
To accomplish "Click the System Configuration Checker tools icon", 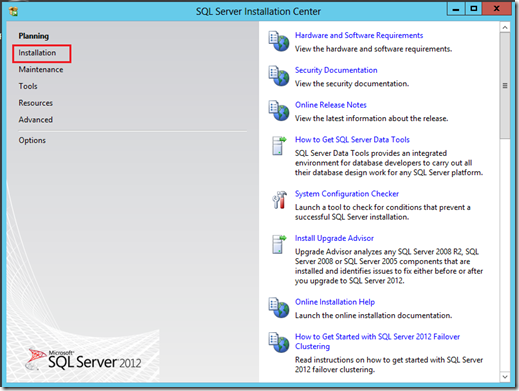I will (x=279, y=200).
